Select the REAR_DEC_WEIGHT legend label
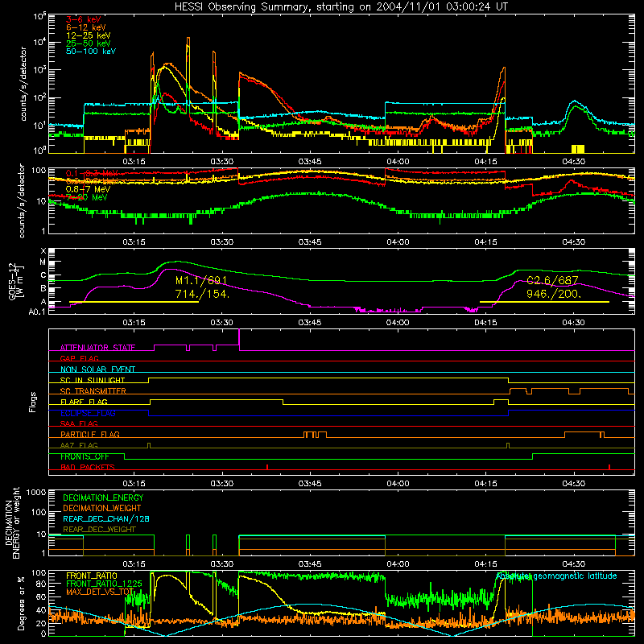The height and width of the screenshot is (644, 644). point(99,530)
